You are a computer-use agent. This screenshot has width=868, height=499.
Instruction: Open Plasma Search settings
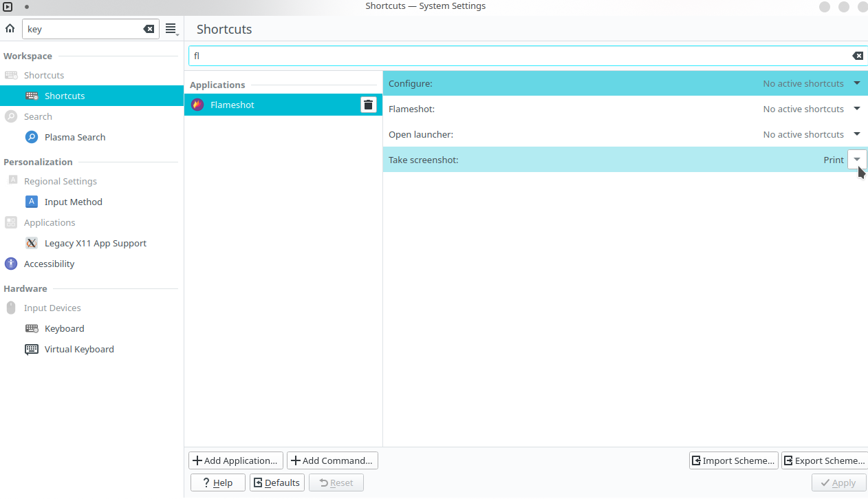(x=74, y=137)
